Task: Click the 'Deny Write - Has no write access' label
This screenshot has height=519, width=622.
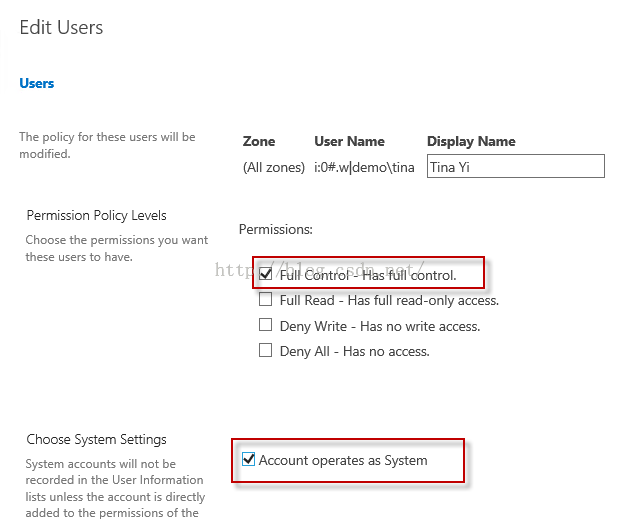Action: pyautogui.click(x=380, y=326)
